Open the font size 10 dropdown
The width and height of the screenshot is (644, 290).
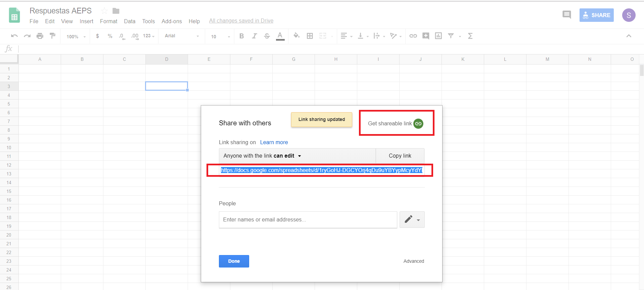click(220, 36)
